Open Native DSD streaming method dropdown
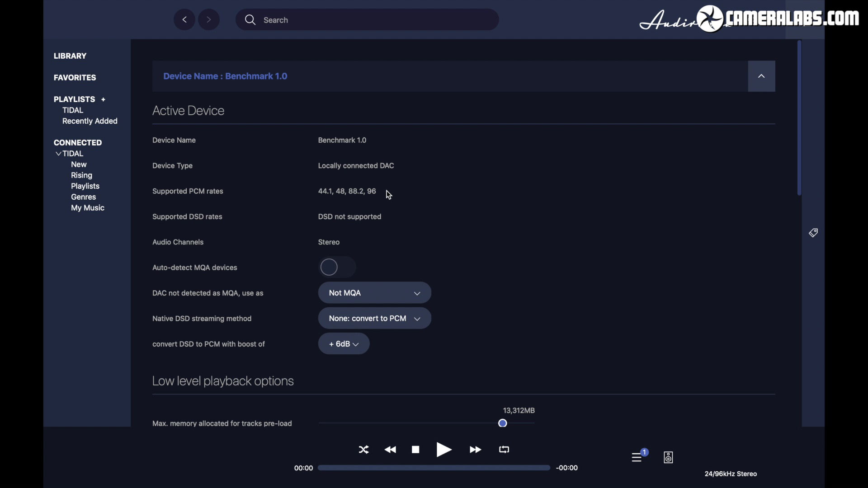Screen dimensions: 868x488 pyautogui.click(x=374, y=319)
